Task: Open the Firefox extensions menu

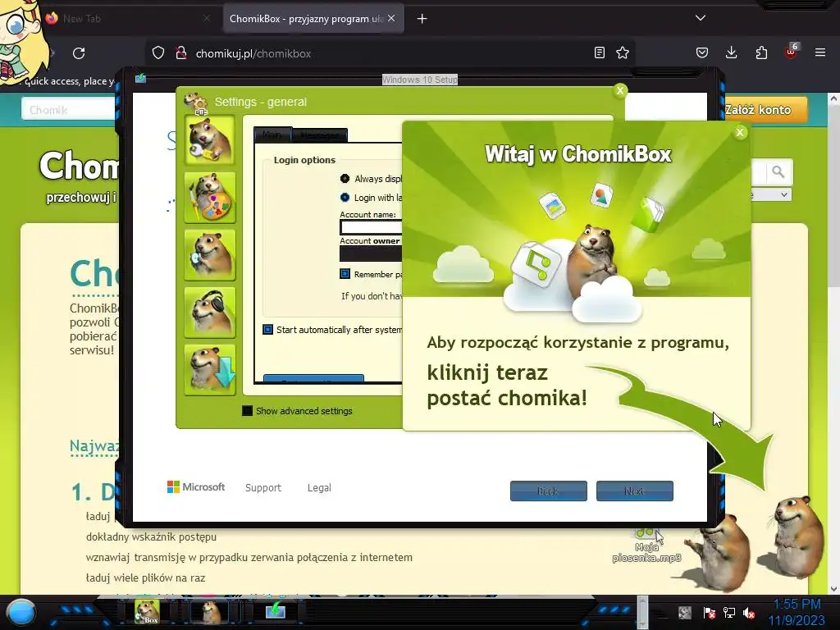Action: click(x=761, y=52)
